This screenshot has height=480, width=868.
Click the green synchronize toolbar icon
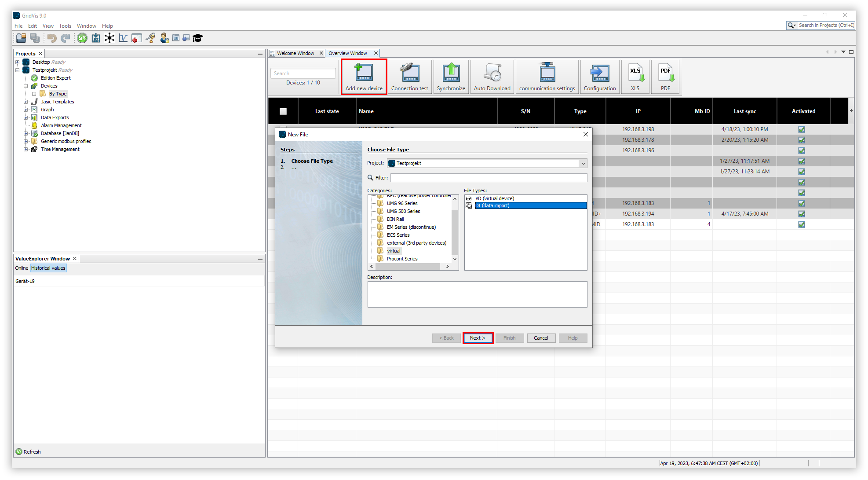[x=82, y=38]
